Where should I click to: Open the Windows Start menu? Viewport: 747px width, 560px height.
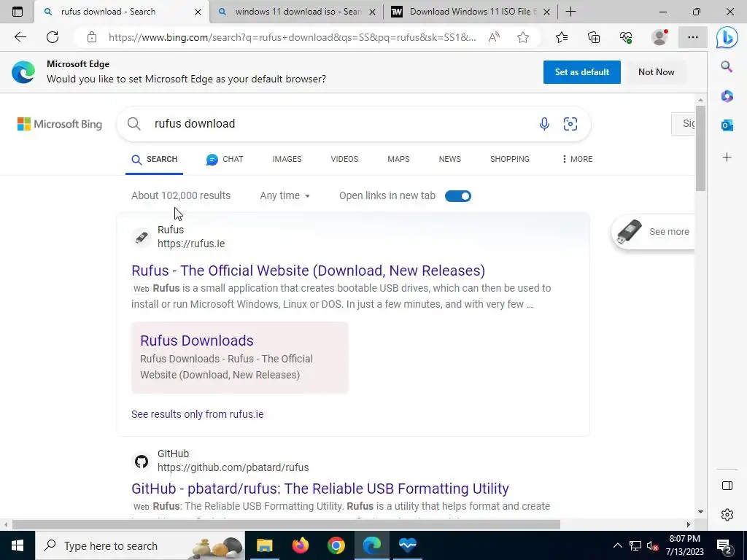[x=18, y=545]
